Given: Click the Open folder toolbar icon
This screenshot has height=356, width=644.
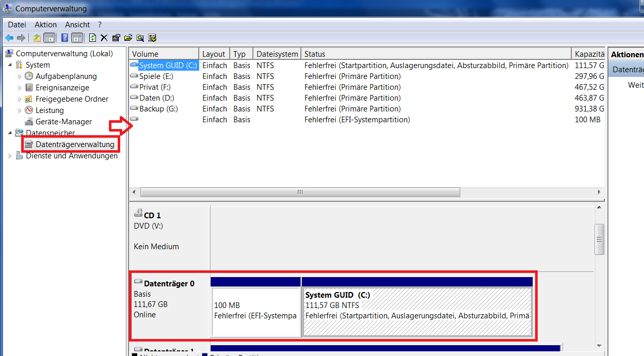Looking at the screenshot, I should coord(128,38).
